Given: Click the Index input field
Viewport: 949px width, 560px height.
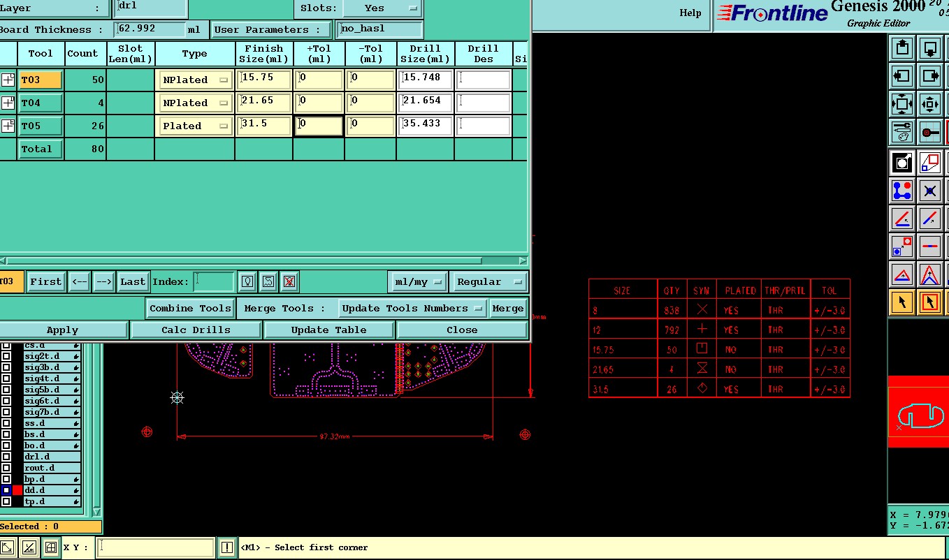Looking at the screenshot, I should [214, 281].
